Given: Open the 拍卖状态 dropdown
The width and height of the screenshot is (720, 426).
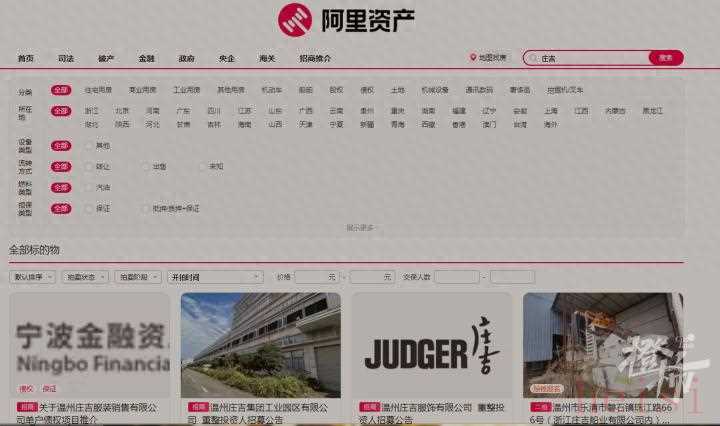Looking at the screenshot, I should pyautogui.click(x=85, y=276).
